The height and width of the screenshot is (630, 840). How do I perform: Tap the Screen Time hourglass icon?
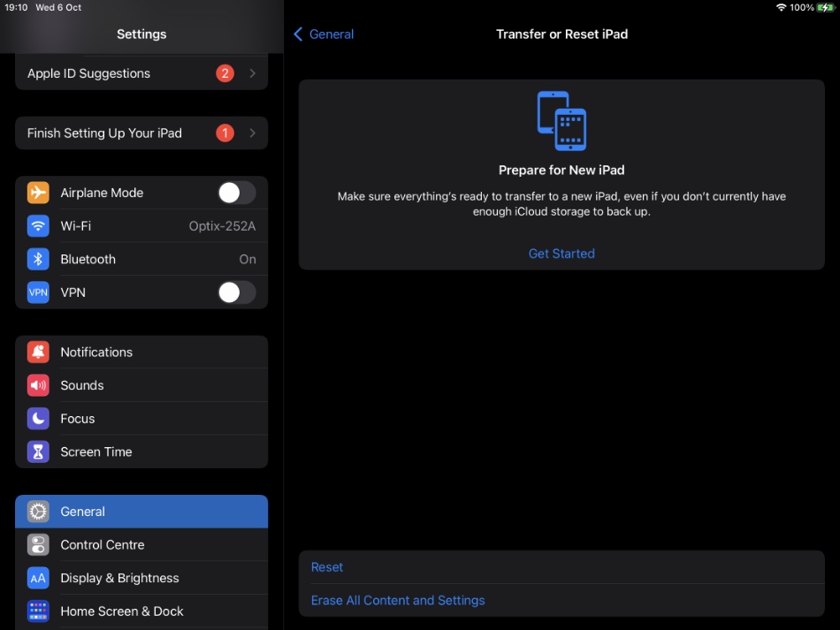pos(38,452)
